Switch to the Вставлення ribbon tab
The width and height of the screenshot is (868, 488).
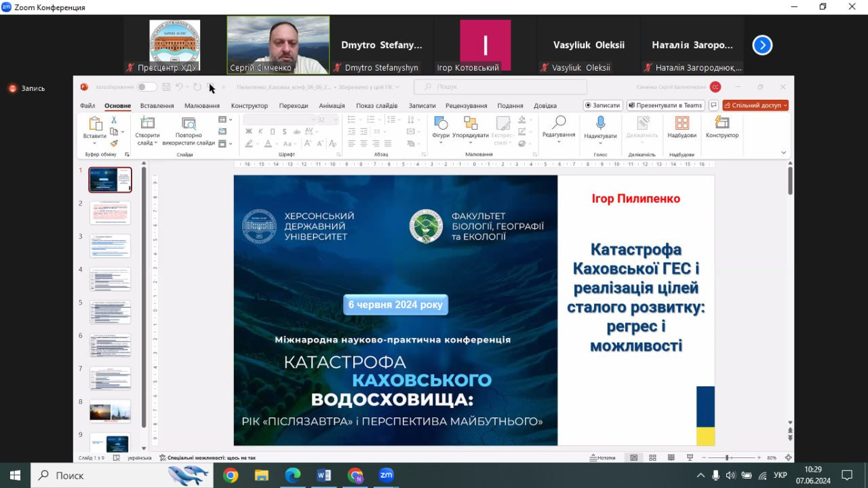point(157,106)
